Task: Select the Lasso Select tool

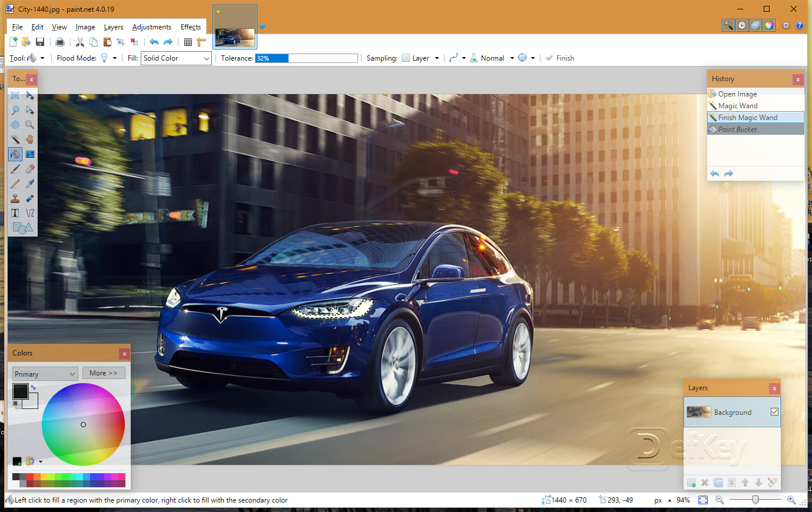Action: [x=15, y=110]
